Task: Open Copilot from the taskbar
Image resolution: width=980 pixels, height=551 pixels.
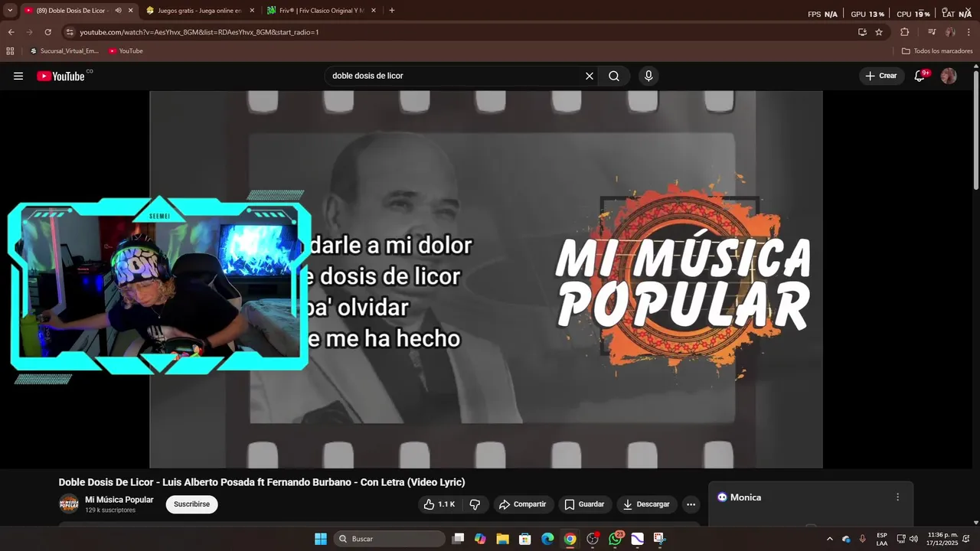Action: click(x=480, y=539)
